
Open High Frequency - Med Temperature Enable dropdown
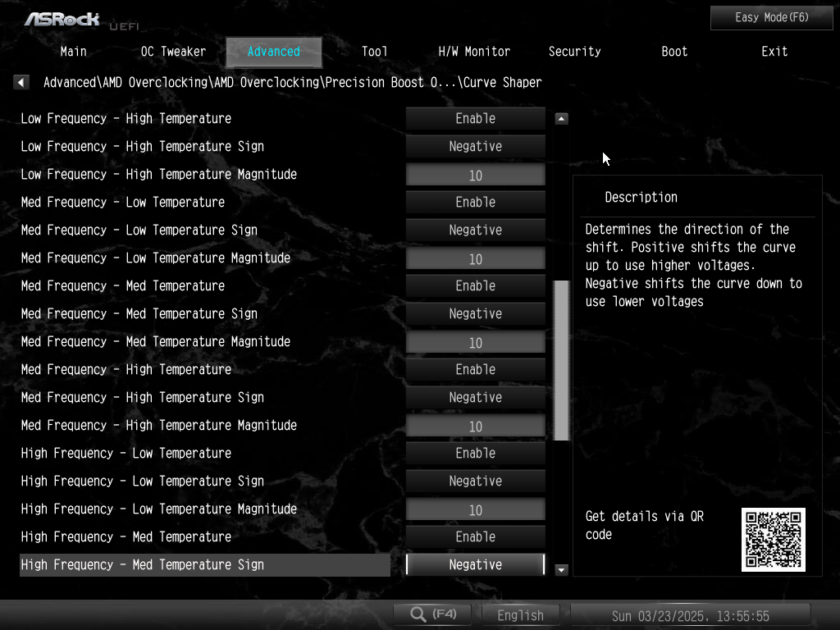475,536
